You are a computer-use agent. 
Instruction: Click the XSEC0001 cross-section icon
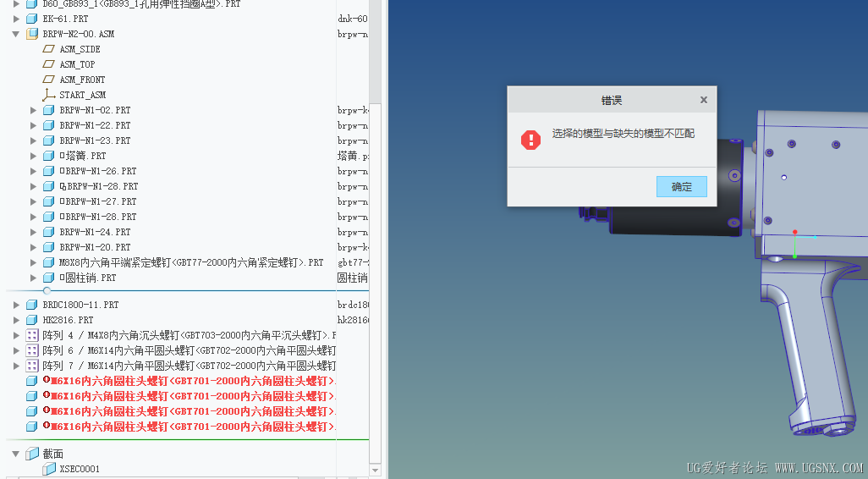tap(49, 469)
